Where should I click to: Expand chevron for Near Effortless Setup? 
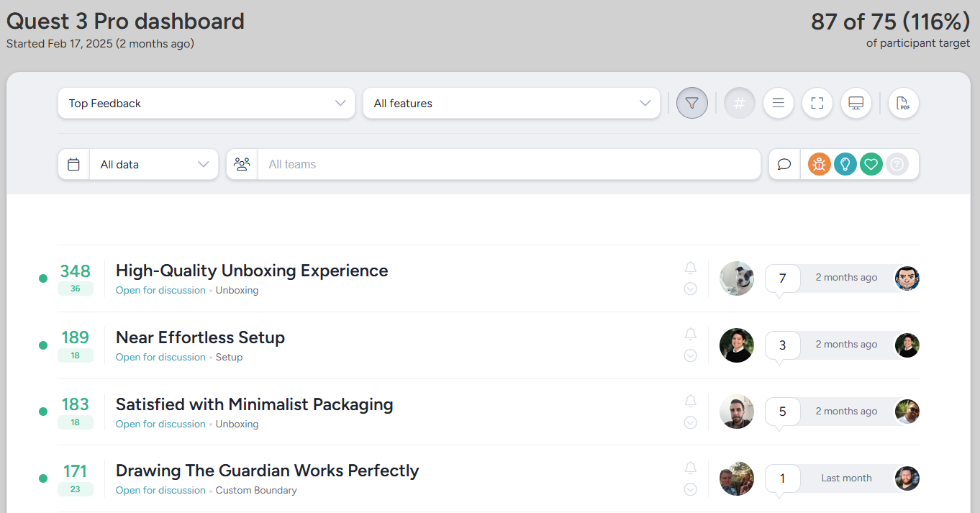tap(690, 355)
